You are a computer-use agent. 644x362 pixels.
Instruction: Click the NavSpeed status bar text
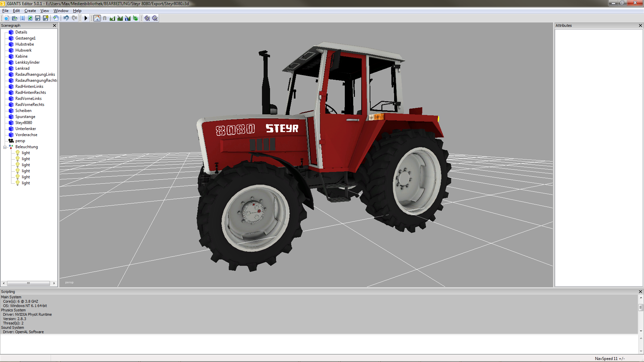(610, 359)
